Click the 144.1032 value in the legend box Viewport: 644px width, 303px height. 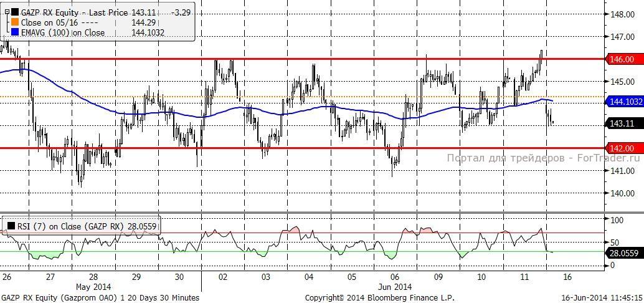(148, 32)
